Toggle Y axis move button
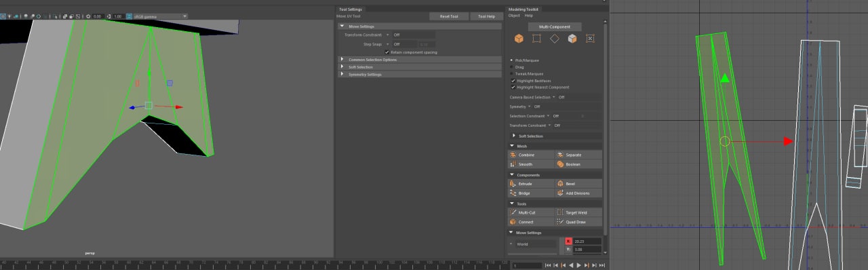This screenshot has width=868, height=270. (568, 249)
